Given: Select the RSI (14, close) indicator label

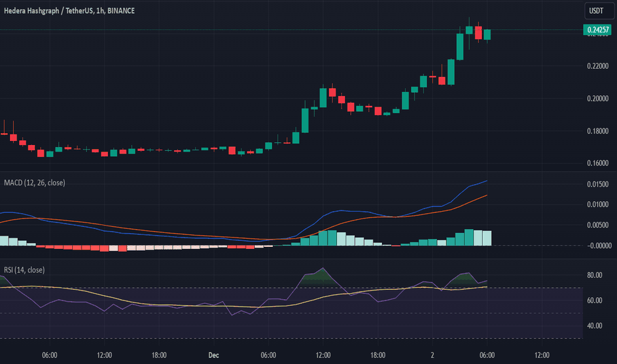Looking at the screenshot, I should 24,270.
